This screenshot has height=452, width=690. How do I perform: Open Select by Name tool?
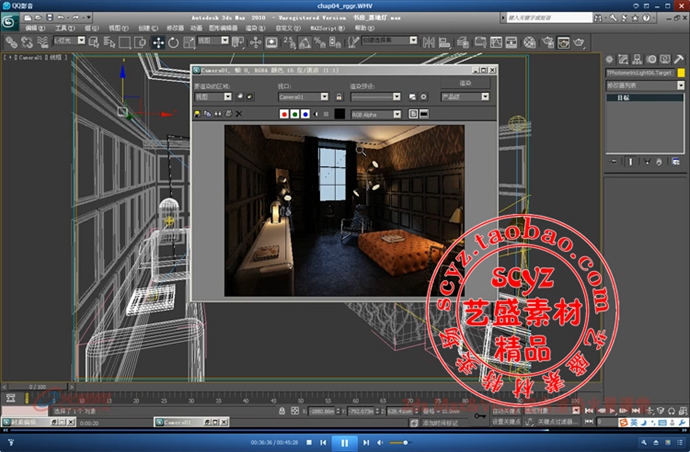109,42
